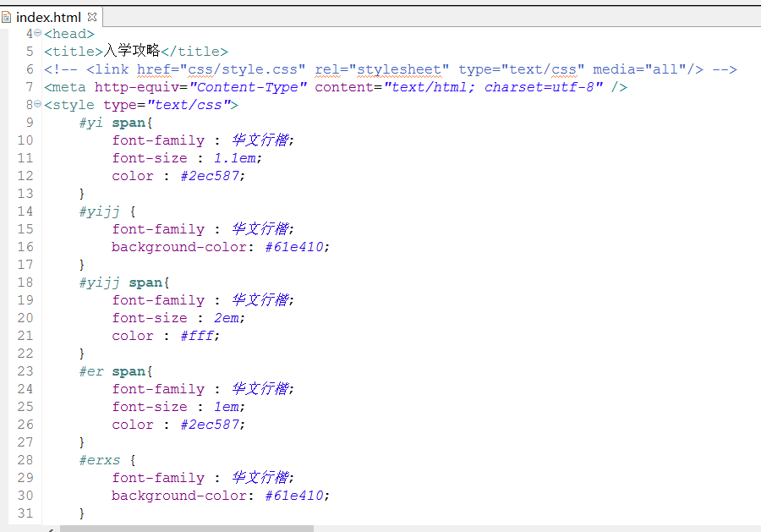Collapse the style block fold on line 8
The image size is (761, 532).
(38, 104)
